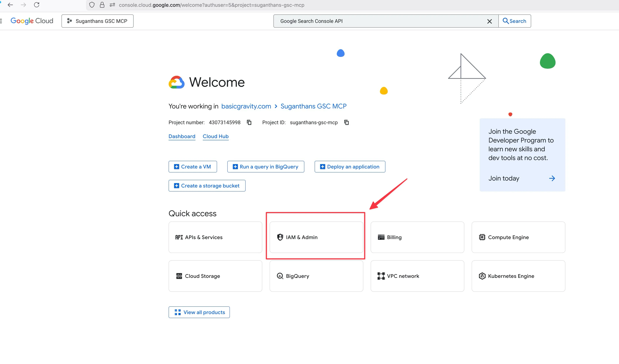Open the hamburger navigation menu
Screen dimensions: 619x364
tap(1, 21)
